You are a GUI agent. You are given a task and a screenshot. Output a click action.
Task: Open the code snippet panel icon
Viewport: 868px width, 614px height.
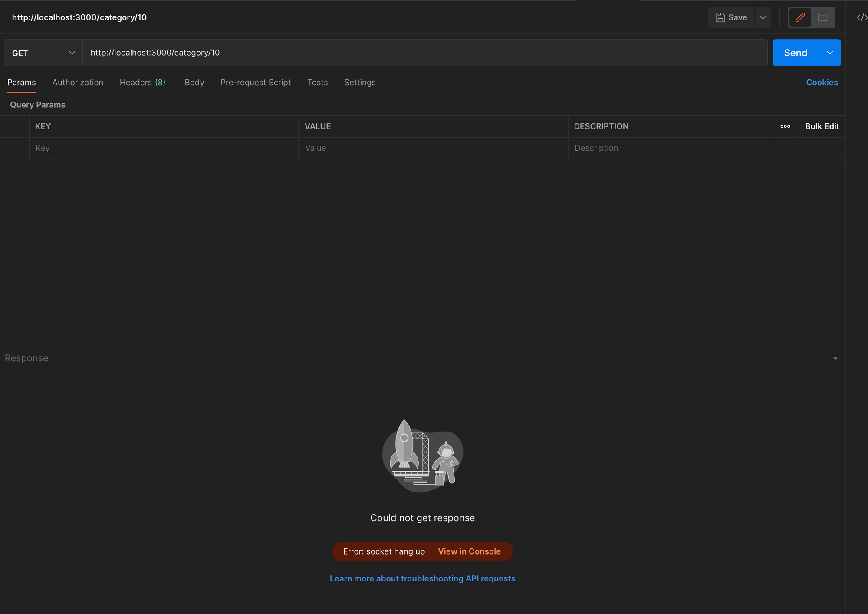[861, 17]
